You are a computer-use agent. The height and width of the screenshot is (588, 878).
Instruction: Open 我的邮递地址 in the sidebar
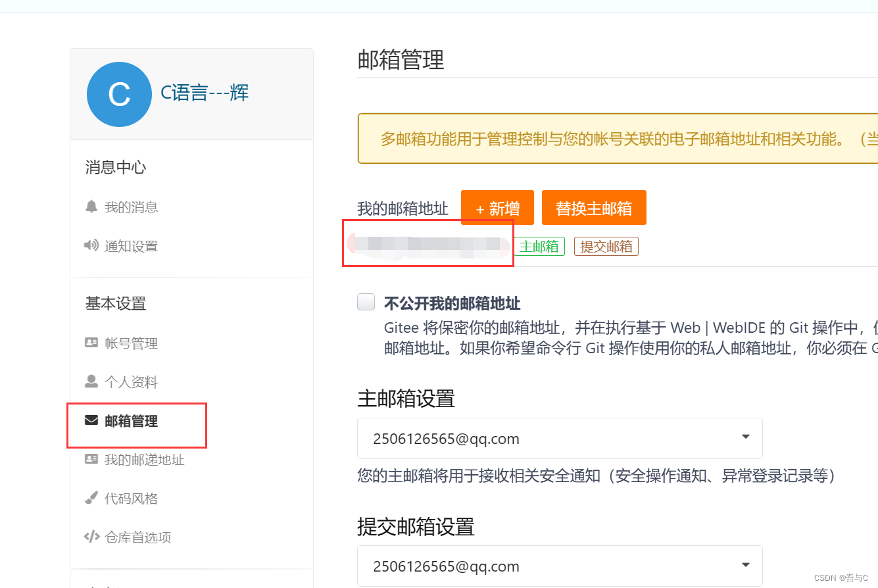click(144, 460)
